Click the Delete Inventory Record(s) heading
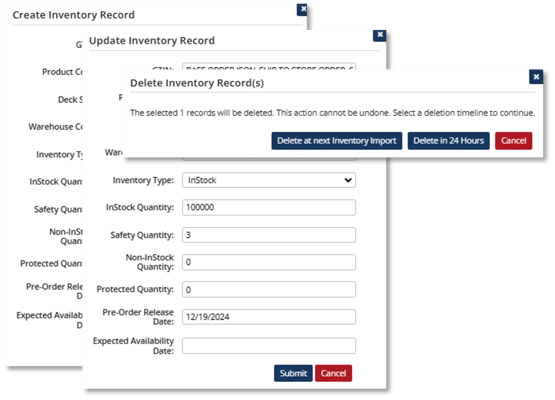The height and width of the screenshot is (400, 555). [197, 83]
